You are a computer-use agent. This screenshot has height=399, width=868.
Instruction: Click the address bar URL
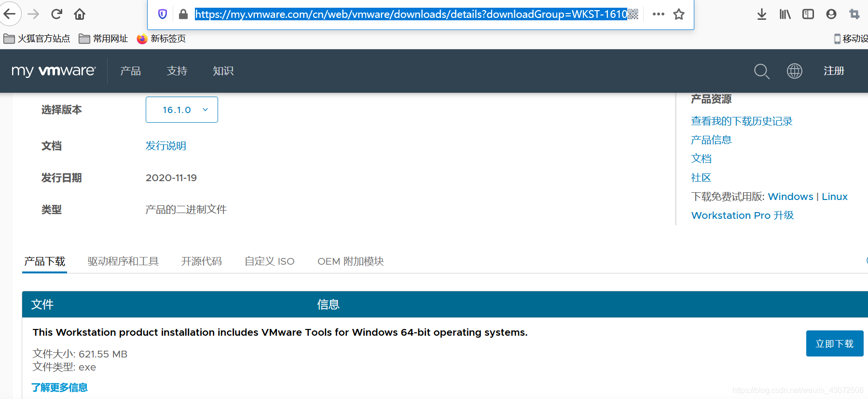tap(411, 14)
